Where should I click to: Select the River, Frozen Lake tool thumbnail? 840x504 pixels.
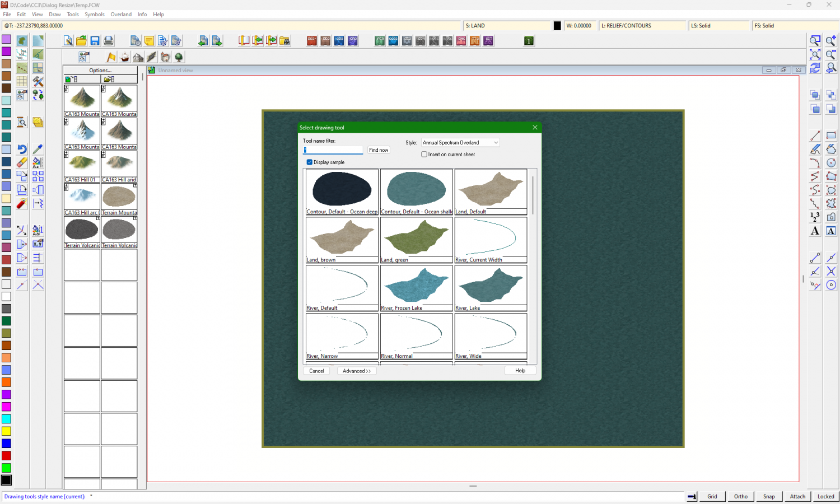(x=416, y=288)
